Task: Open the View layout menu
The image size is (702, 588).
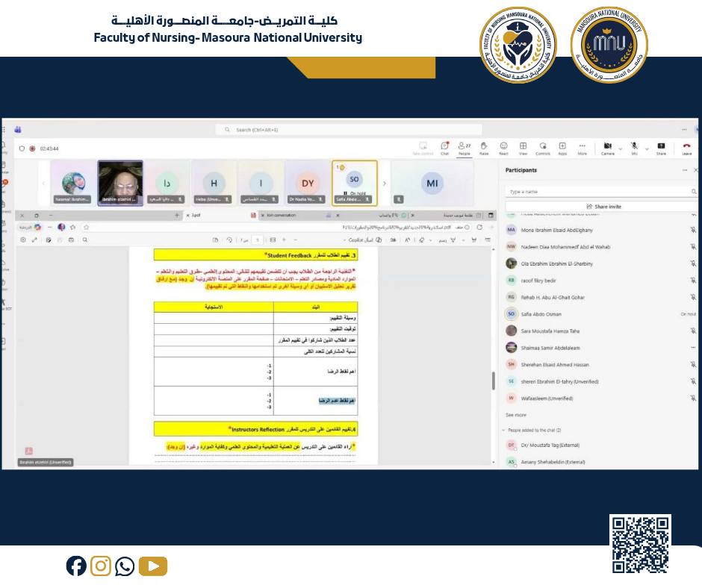Action: (x=523, y=147)
